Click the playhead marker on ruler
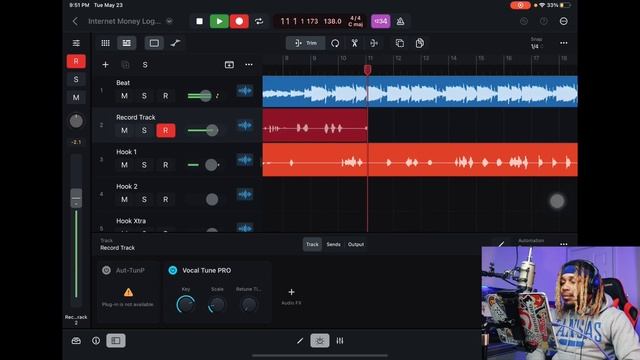 [367, 69]
